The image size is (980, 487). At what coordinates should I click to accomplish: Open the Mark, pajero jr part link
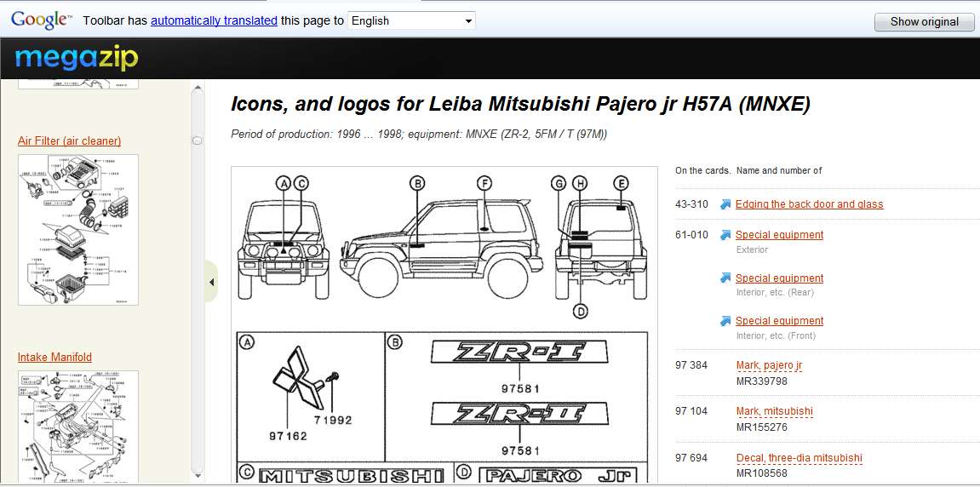click(769, 365)
